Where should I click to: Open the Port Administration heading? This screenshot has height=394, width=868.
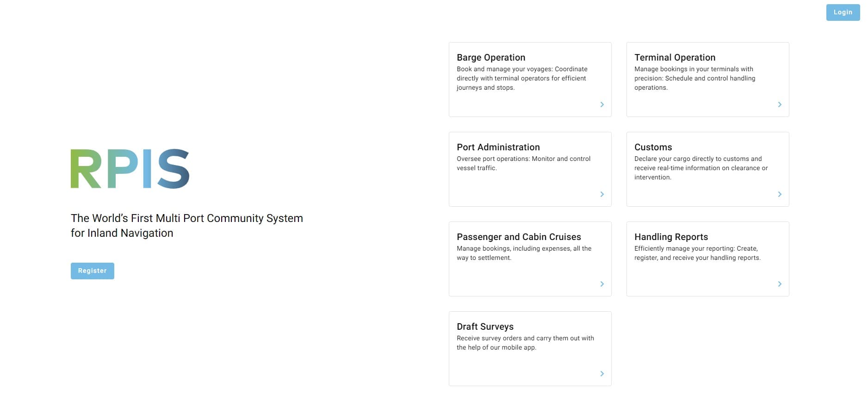point(498,147)
